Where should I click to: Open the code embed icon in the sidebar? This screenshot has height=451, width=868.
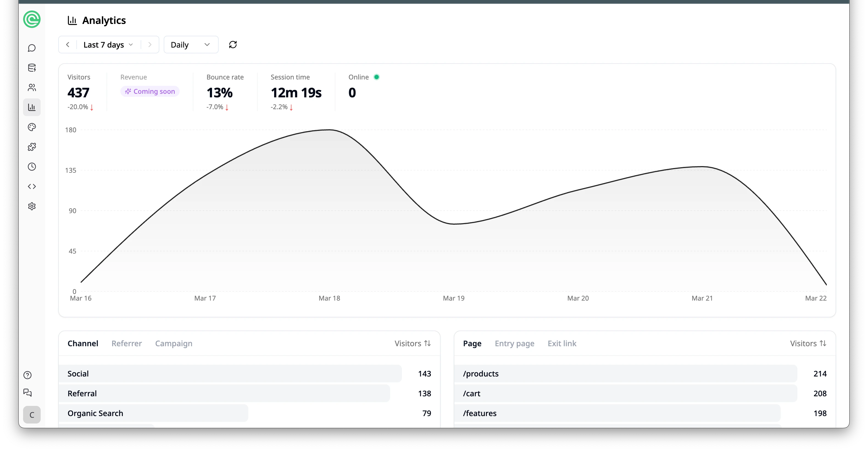pyautogui.click(x=32, y=186)
